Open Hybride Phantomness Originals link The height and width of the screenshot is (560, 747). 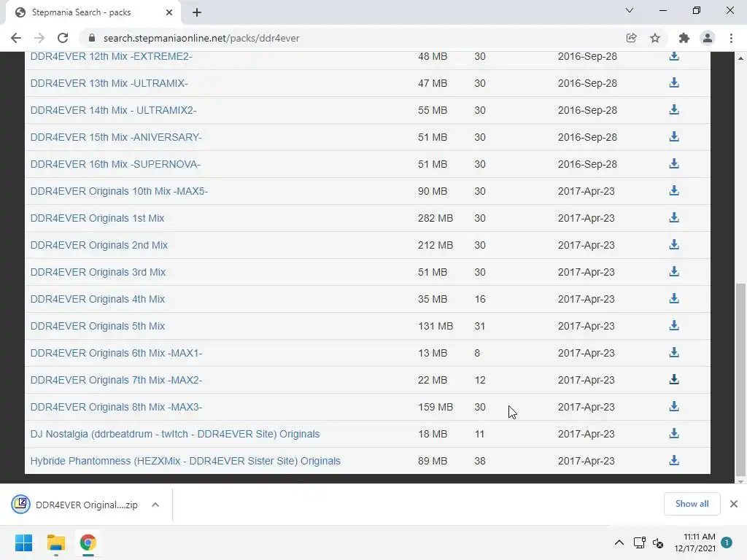point(185,461)
